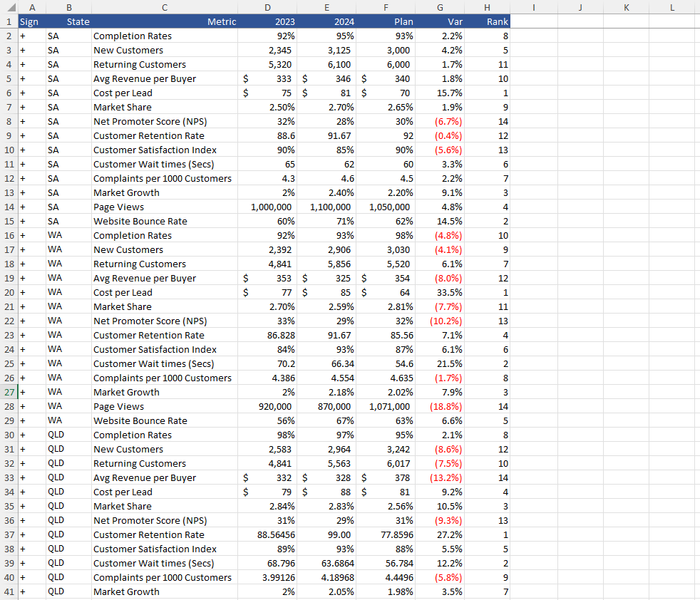Select SA Cost per Lead metric cell
Screen dimensions: 700x600
[165, 93]
